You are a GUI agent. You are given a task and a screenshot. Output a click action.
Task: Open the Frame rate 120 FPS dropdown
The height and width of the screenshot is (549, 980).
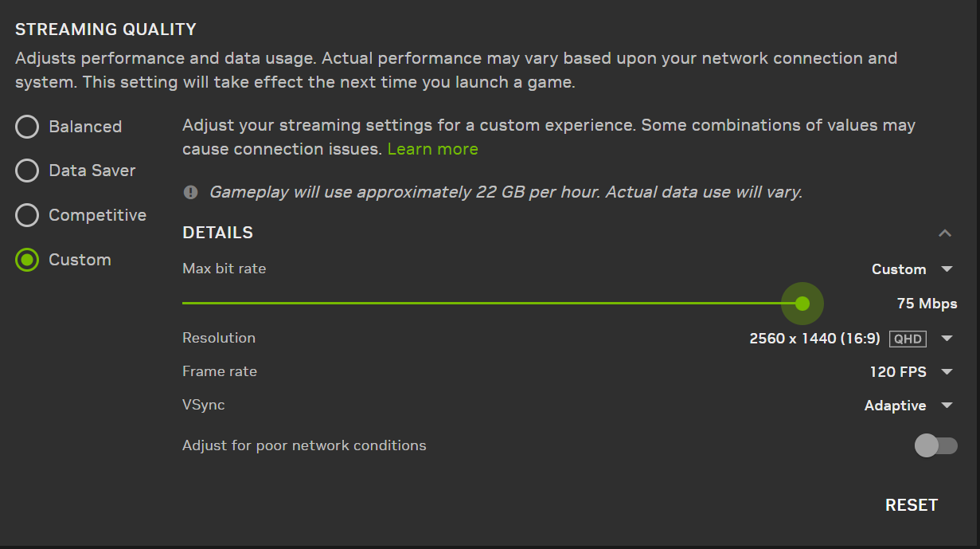(912, 372)
